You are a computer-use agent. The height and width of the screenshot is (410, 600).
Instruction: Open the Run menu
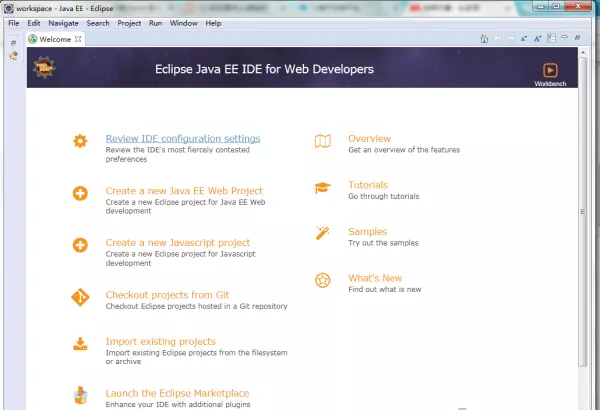[x=155, y=23]
